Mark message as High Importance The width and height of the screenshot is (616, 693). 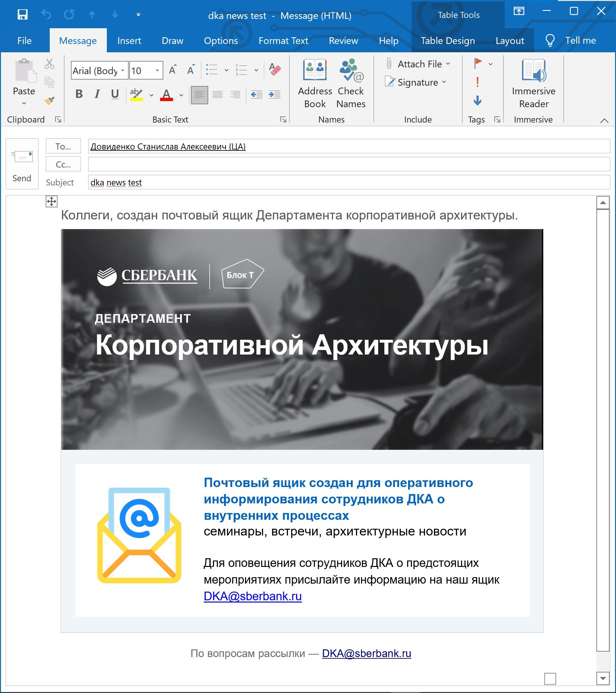point(477,82)
